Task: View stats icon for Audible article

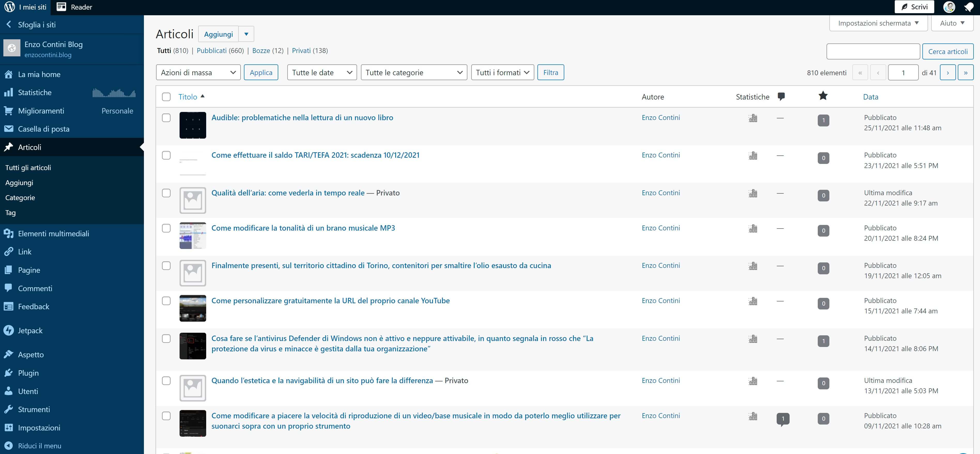Action: [752, 118]
